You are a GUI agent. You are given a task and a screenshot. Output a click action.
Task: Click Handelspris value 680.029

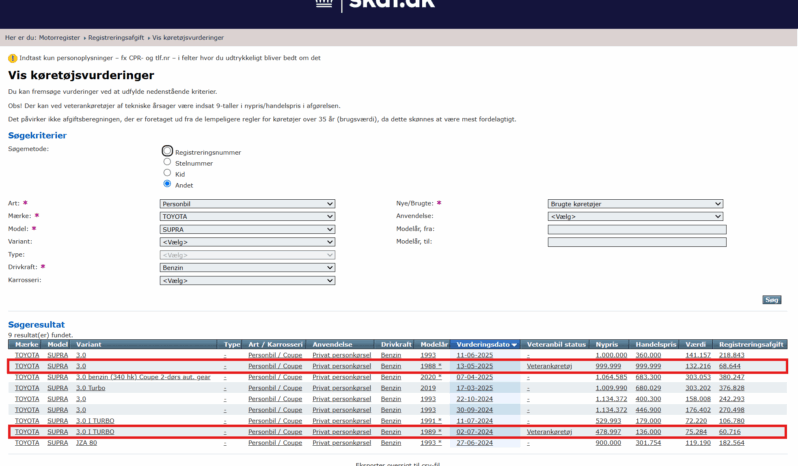(648, 388)
